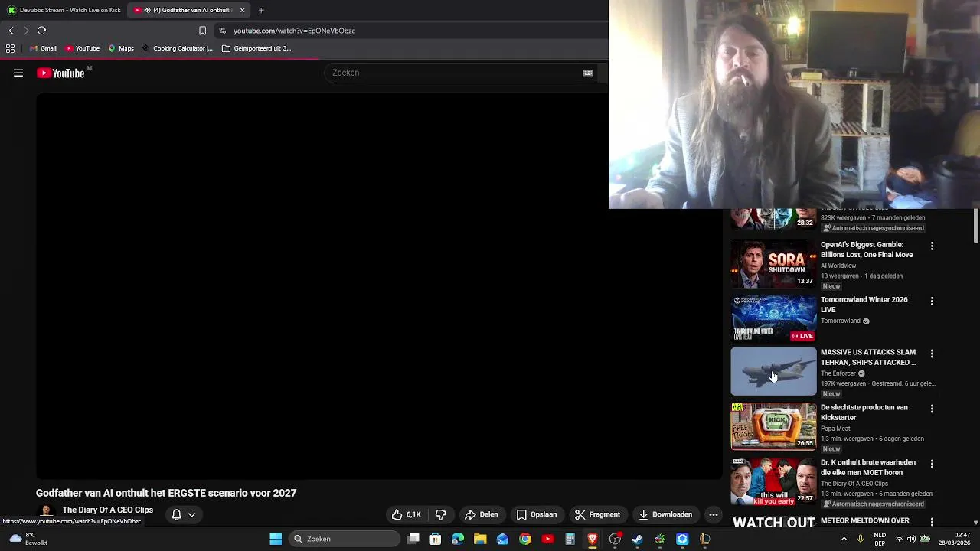
Task: Open Steam from the taskbar
Action: click(x=637, y=539)
